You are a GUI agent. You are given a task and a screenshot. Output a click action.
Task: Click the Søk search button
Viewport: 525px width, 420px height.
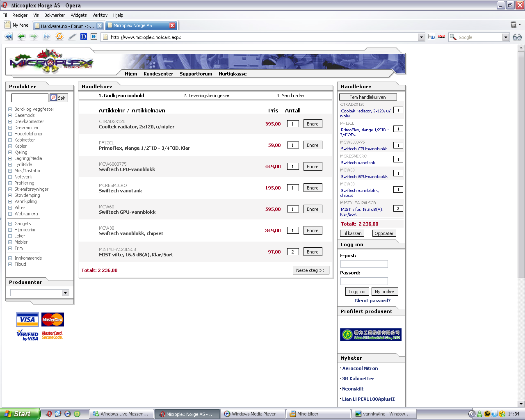[59, 98]
